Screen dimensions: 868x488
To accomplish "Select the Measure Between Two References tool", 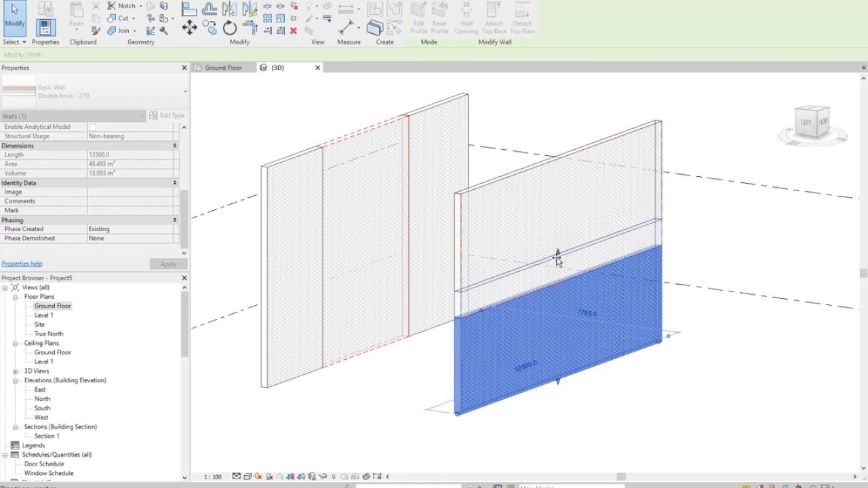I will coord(347,9).
